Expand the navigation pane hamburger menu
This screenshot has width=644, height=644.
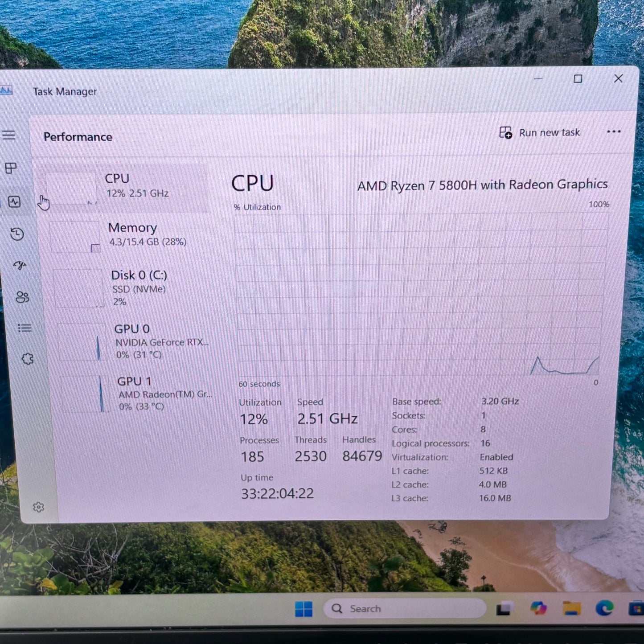pyautogui.click(x=9, y=135)
